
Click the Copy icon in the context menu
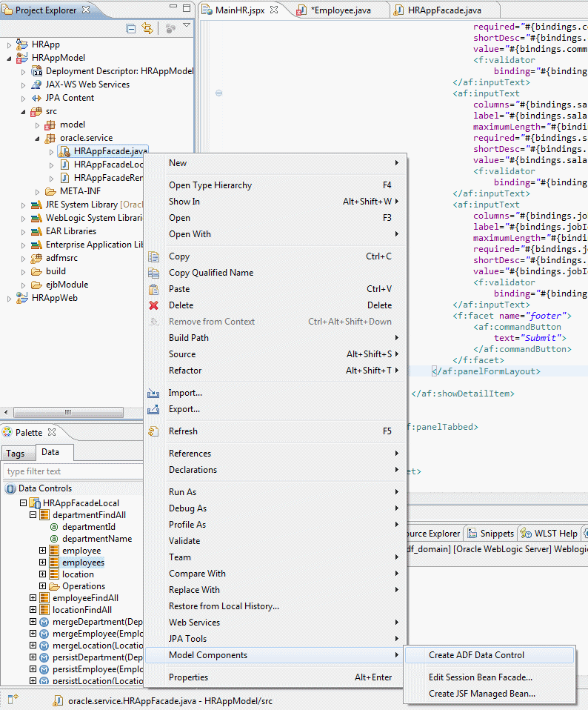pyautogui.click(x=154, y=256)
